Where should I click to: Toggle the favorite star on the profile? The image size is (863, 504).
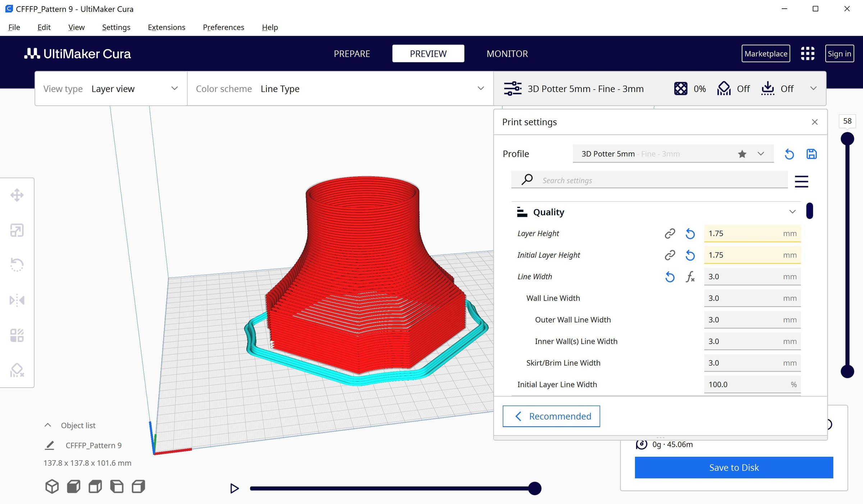[x=742, y=154]
